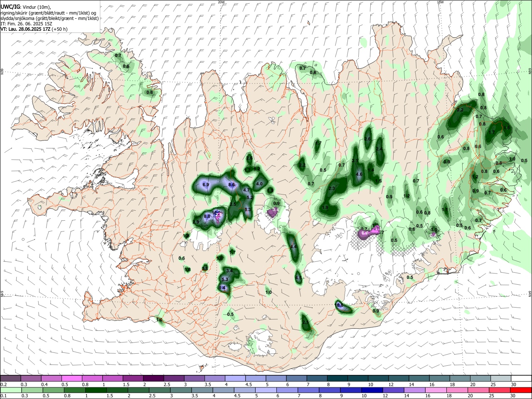Click the 4.4 precipitation value on the map
The width and height of the screenshot is (532, 399).
coord(293,246)
